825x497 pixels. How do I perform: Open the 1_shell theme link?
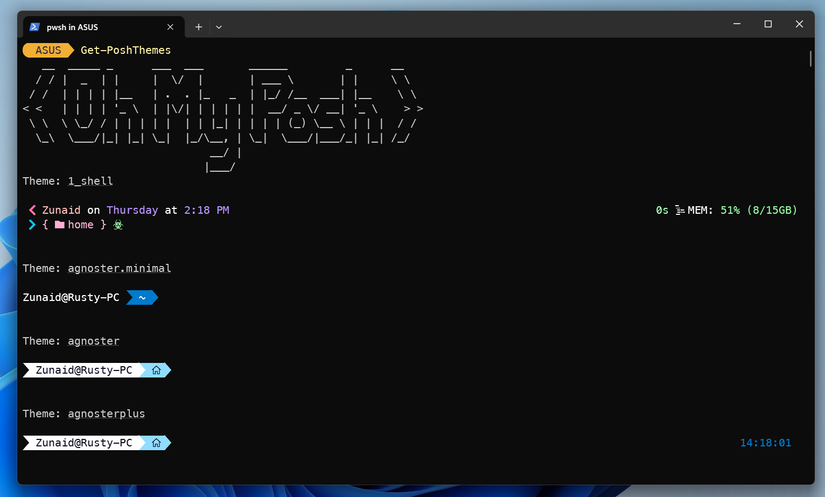[90, 181]
